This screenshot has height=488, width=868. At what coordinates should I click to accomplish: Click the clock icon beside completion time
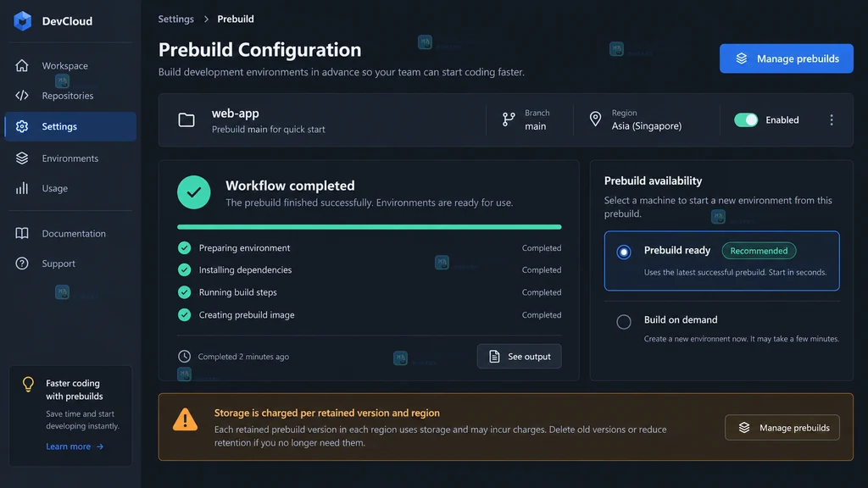tap(184, 357)
